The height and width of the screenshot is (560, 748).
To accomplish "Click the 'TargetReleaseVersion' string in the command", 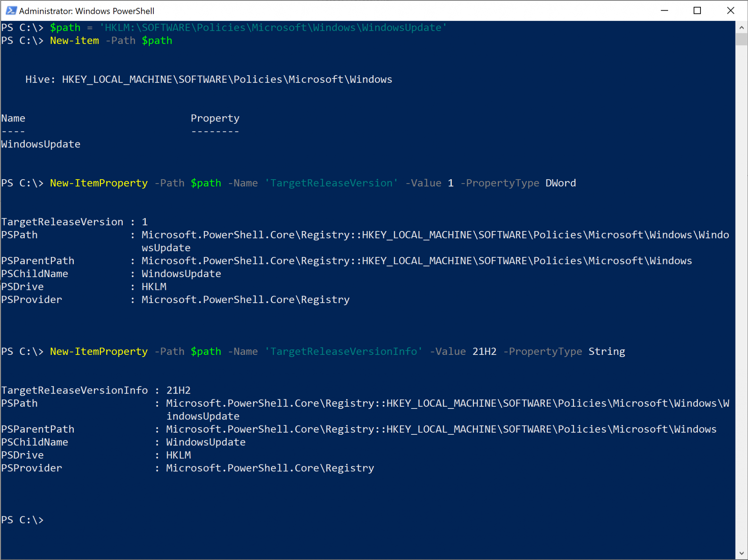I will [x=331, y=183].
